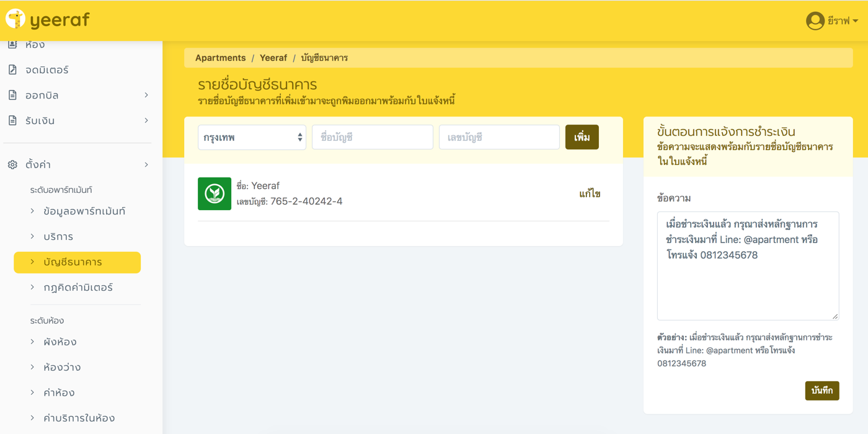868x434 pixels.
Task: Open กฎคิดค่ามิเตอร์ in the sidebar
Action: pyautogui.click(x=78, y=288)
